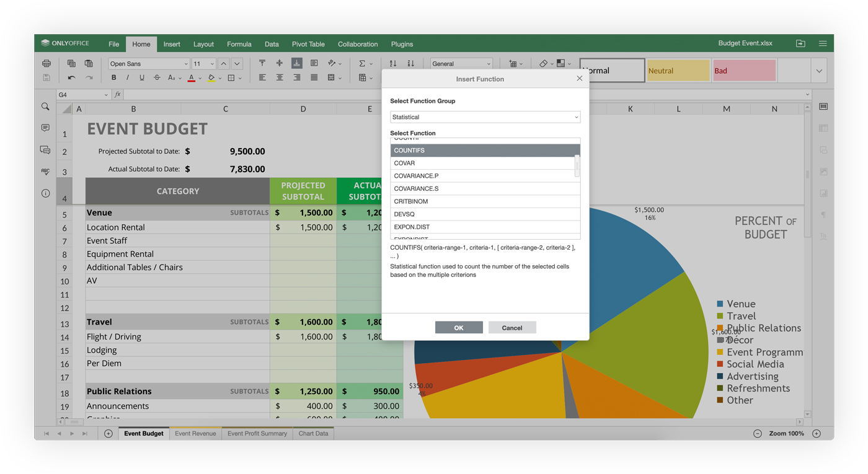Click the Undo arrow icon
Screen dimensions: 868x474
[x=72, y=78]
